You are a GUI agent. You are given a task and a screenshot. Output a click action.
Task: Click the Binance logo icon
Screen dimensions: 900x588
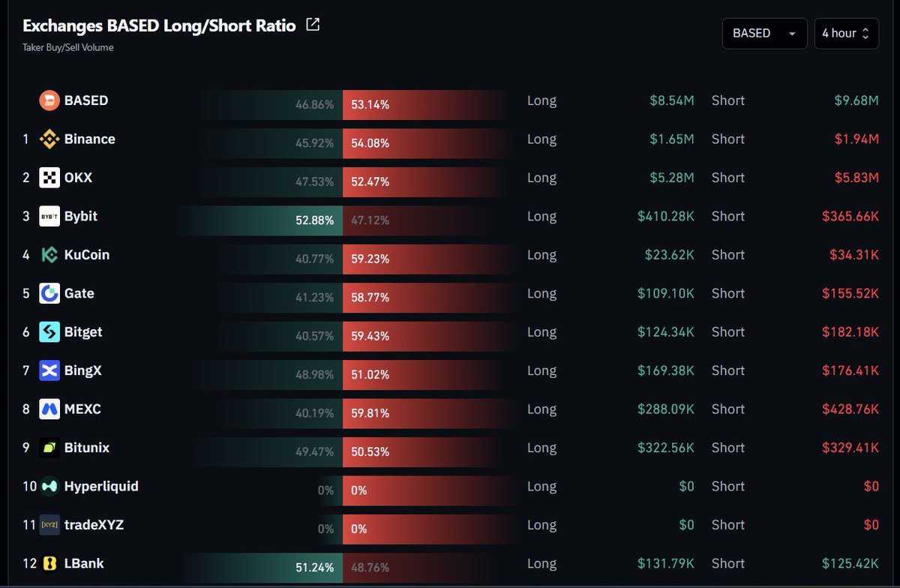pyautogui.click(x=49, y=139)
